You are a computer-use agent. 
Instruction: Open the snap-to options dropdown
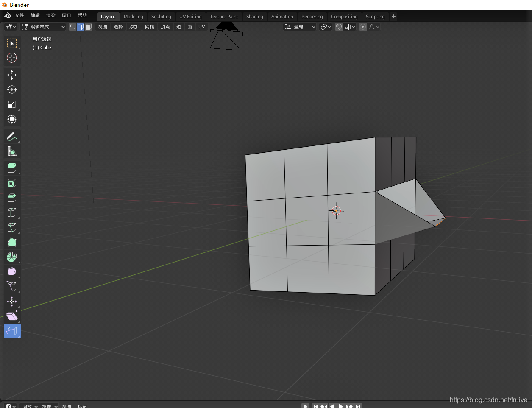tap(350, 27)
